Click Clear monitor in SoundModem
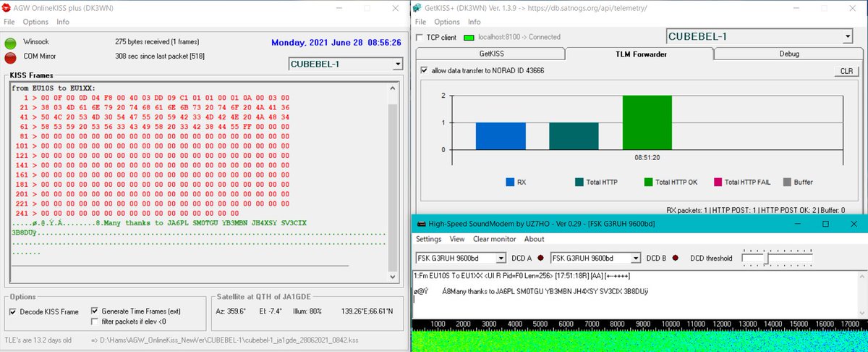Screen dimensions: 868x352 (494, 239)
